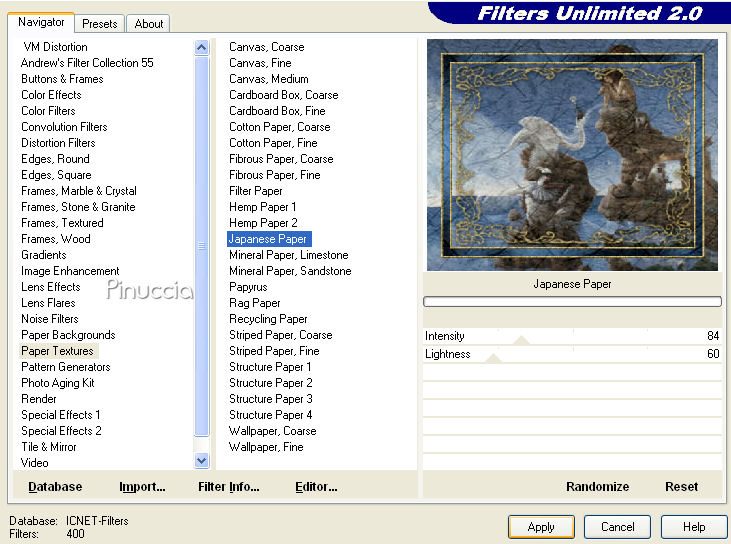Select Paper Textures category
This screenshot has width=731, height=544.
pos(57,351)
